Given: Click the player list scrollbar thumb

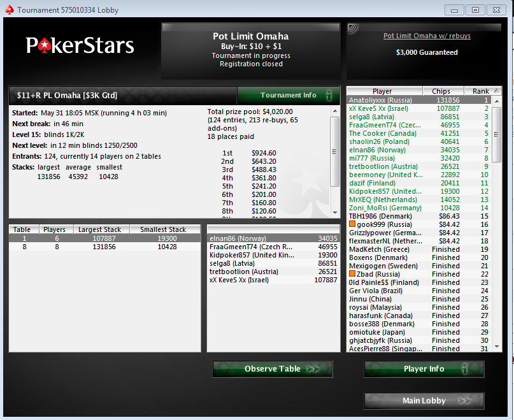Looking at the screenshot, I should pos(497,134).
